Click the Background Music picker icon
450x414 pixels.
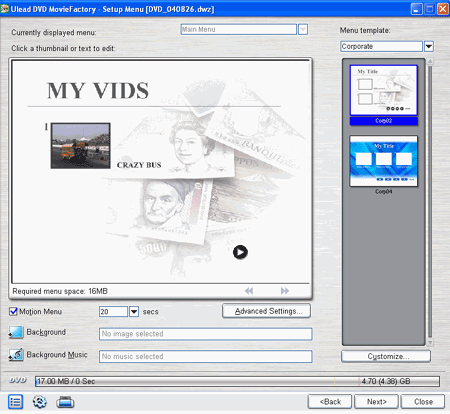click(16, 355)
